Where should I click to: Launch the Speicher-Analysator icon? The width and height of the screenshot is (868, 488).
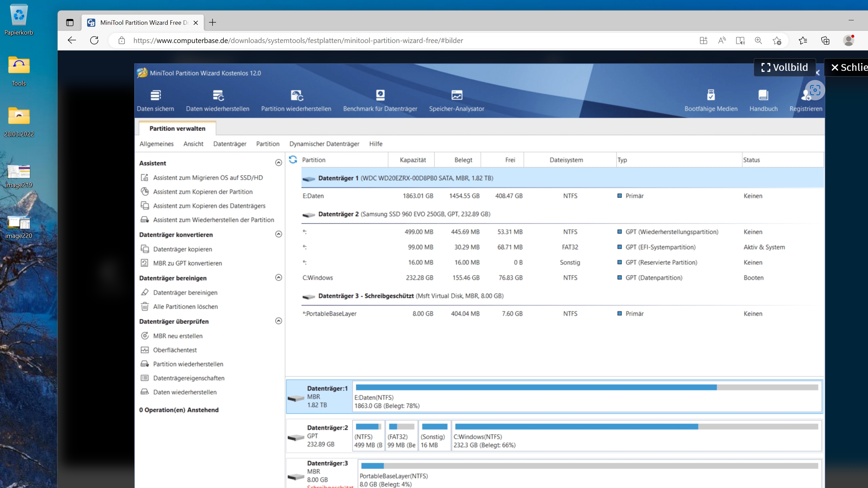click(456, 96)
